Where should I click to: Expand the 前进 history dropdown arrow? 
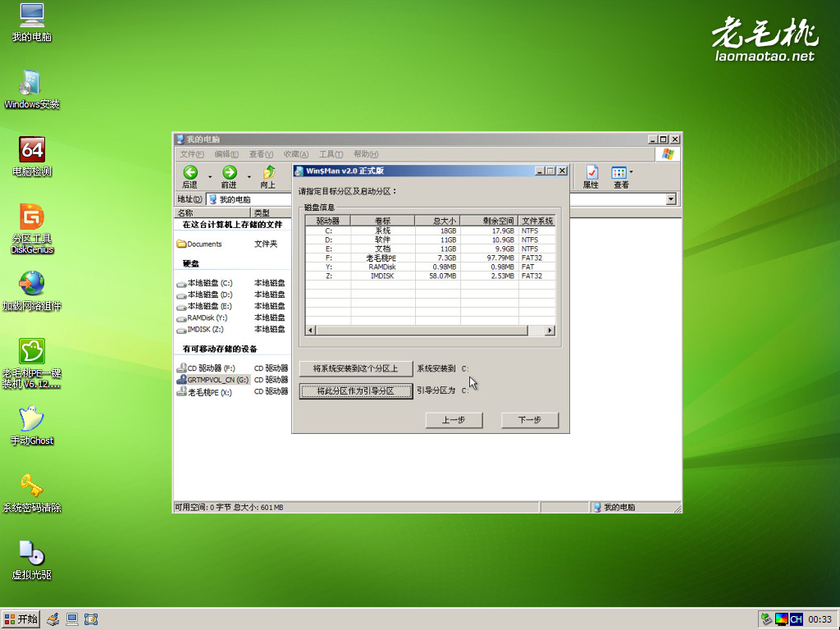(249, 177)
